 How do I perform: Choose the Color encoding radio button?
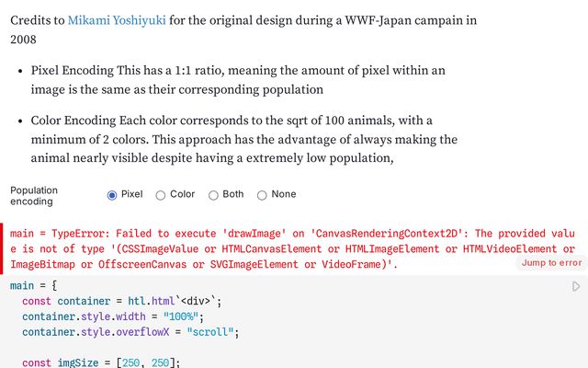[x=161, y=195]
